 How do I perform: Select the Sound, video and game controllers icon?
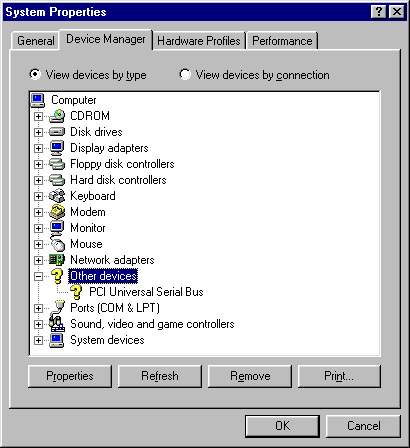pos(57,324)
